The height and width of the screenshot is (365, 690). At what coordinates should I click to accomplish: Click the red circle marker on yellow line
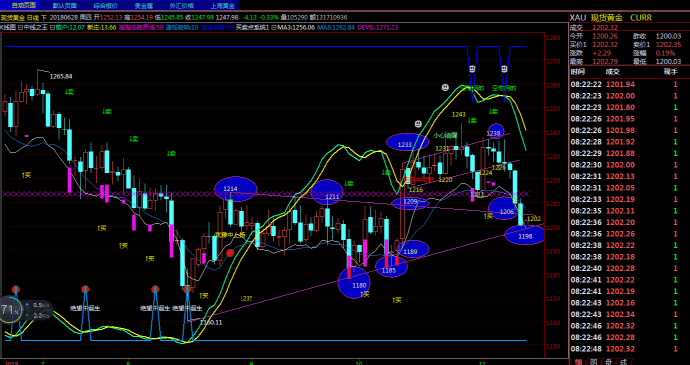tap(230, 253)
